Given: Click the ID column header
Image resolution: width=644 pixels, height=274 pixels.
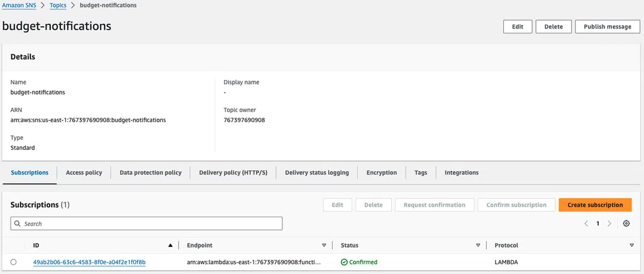Looking at the screenshot, I should (x=36, y=245).
